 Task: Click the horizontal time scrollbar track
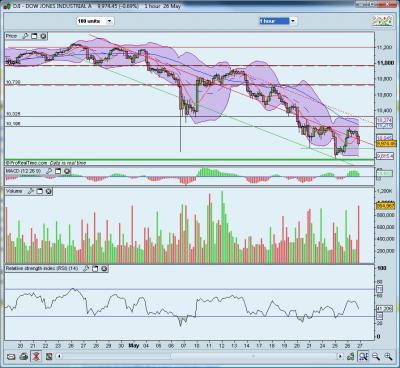click(x=199, y=356)
